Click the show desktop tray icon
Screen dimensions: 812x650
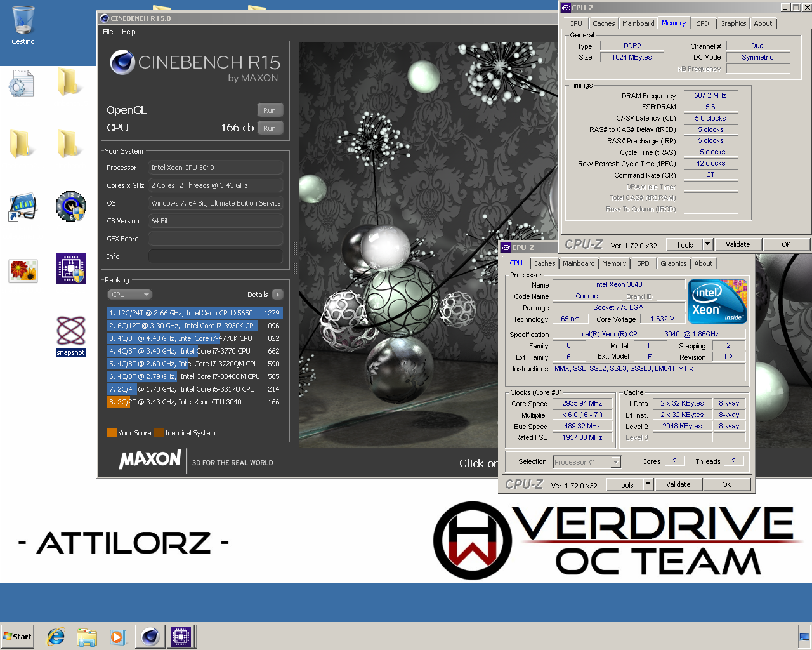click(x=804, y=637)
